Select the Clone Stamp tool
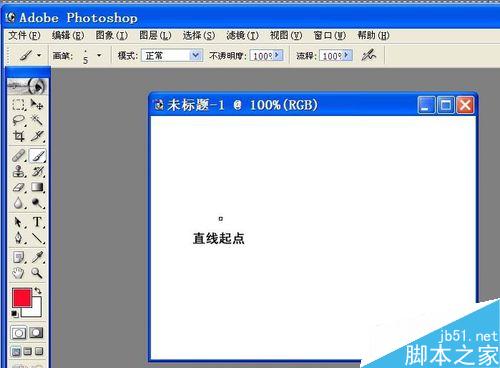 (x=19, y=172)
